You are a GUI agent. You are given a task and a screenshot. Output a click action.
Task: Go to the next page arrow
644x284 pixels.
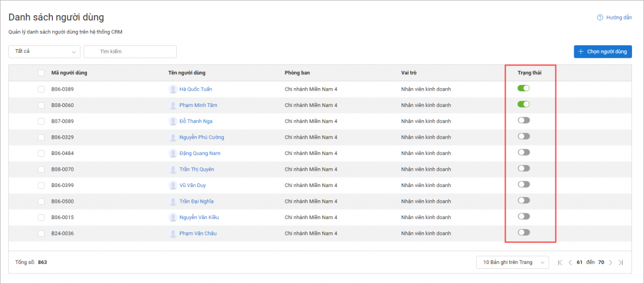point(611,262)
